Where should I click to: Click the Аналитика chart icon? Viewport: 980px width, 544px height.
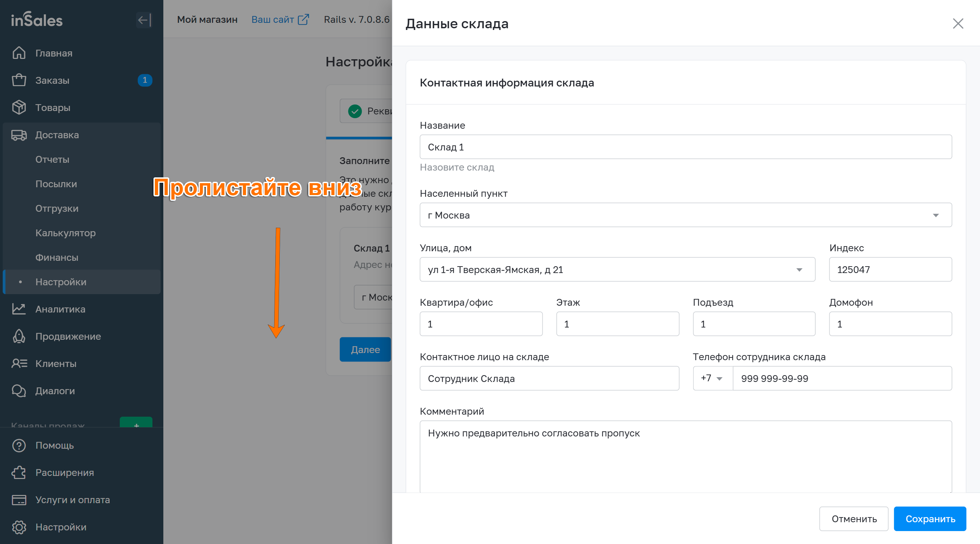(x=19, y=309)
